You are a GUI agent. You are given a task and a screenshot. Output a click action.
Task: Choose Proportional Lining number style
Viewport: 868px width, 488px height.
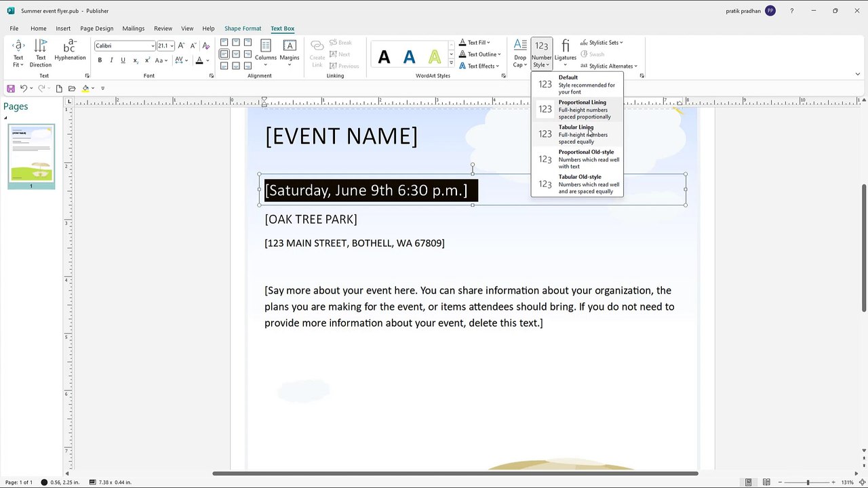[x=577, y=109]
